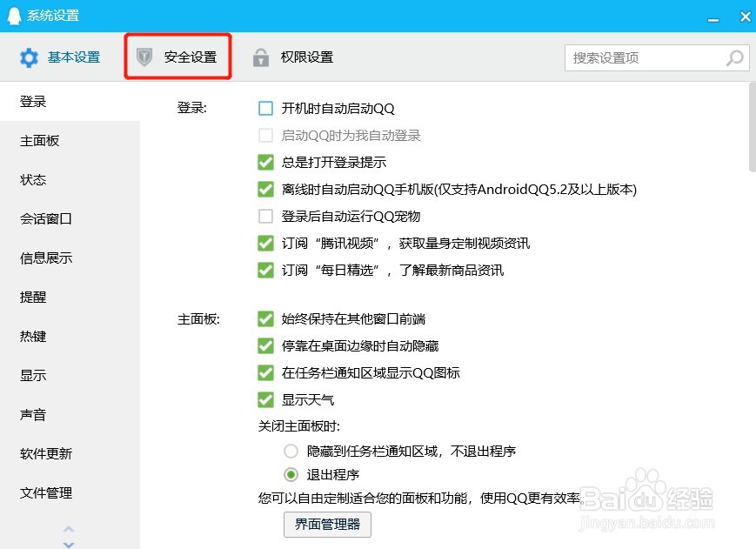Select 显示 in the sidebar
Screen dimensions: 756x549
pyautogui.click(x=70, y=375)
